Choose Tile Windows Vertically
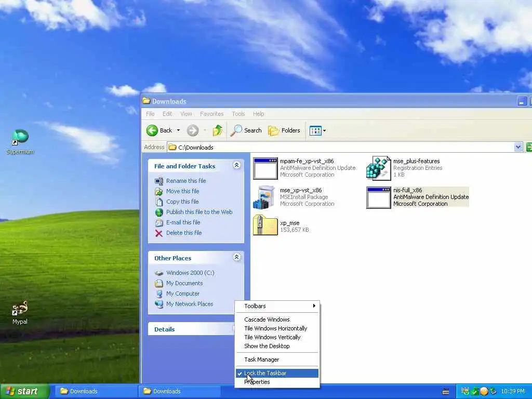This screenshot has width=532, height=399. 277,337
